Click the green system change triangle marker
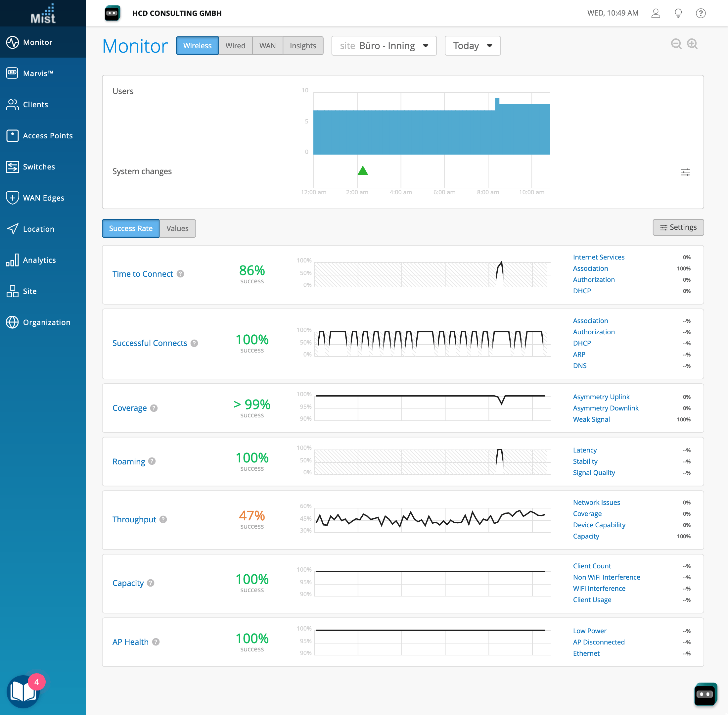The width and height of the screenshot is (728, 715). pyautogui.click(x=362, y=171)
